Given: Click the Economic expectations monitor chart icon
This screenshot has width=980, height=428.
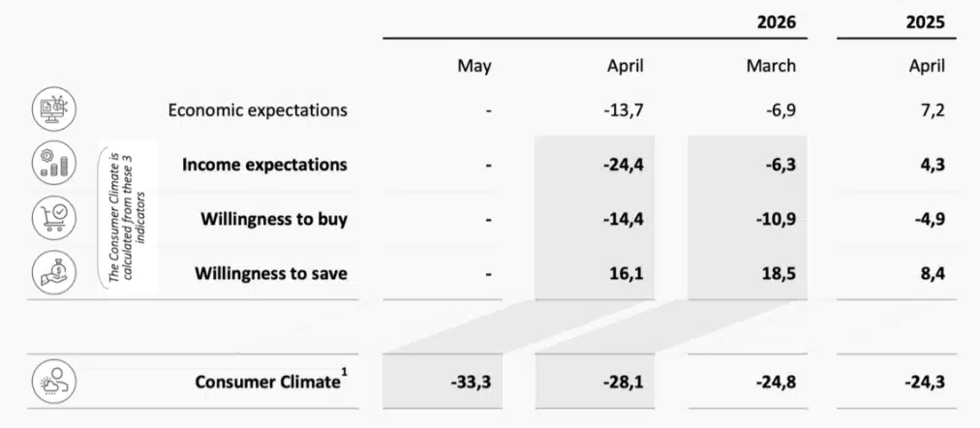Looking at the screenshot, I should pyautogui.click(x=54, y=109).
